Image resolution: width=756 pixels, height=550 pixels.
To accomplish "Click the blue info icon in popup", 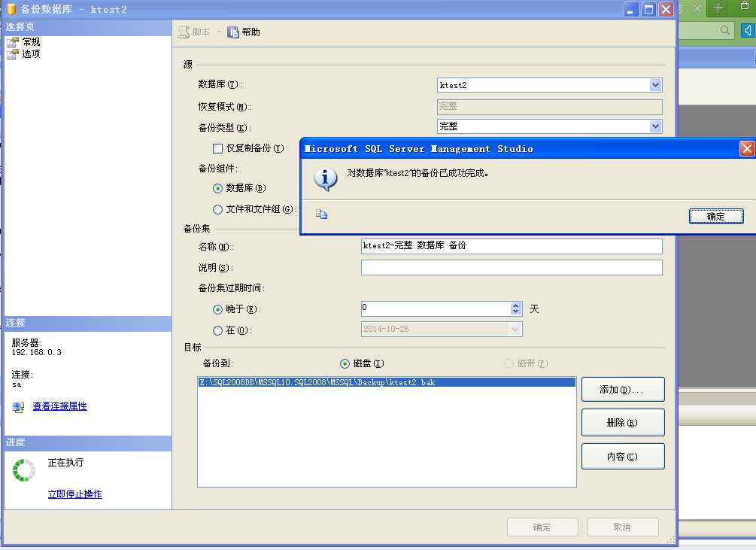I will [326, 179].
